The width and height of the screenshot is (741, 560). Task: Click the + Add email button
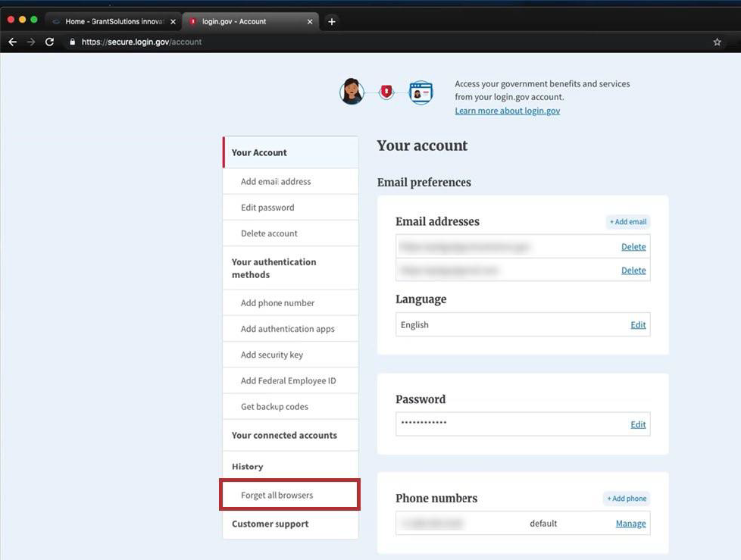(x=628, y=221)
